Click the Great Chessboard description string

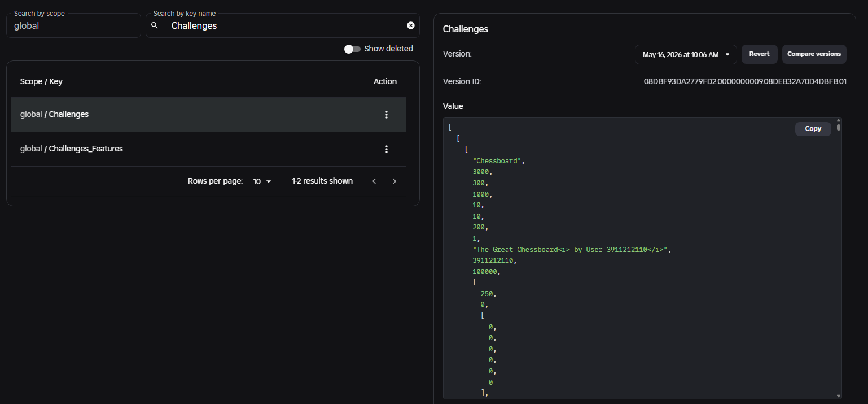tap(571, 250)
